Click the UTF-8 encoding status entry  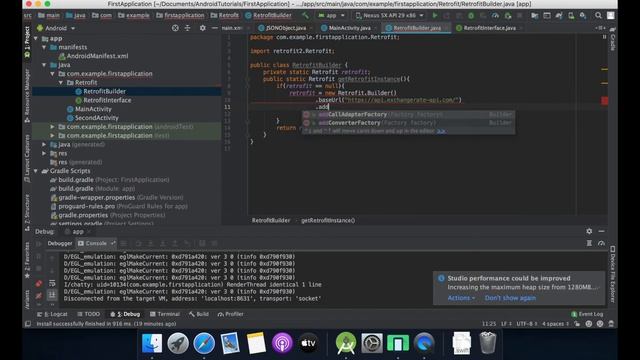click(x=527, y=324)
